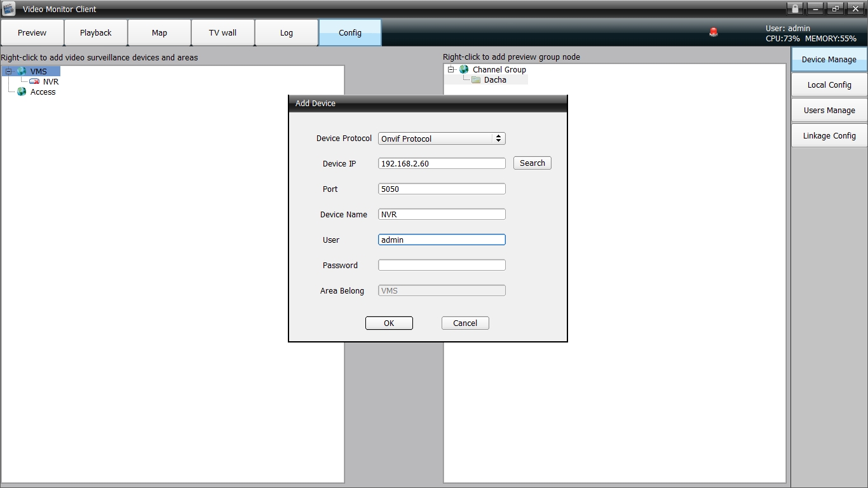The image size is (868, 488).
Task: Click into the Password field
Action: point(442,265)
